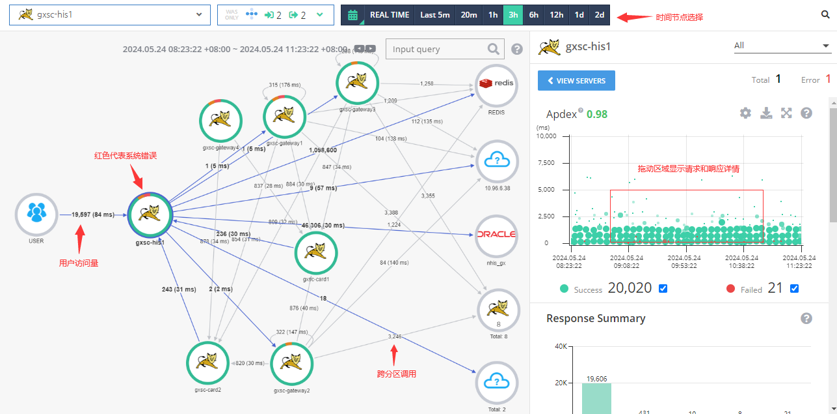
Task: Download the scatter chart image
Action: coord(766,113)
